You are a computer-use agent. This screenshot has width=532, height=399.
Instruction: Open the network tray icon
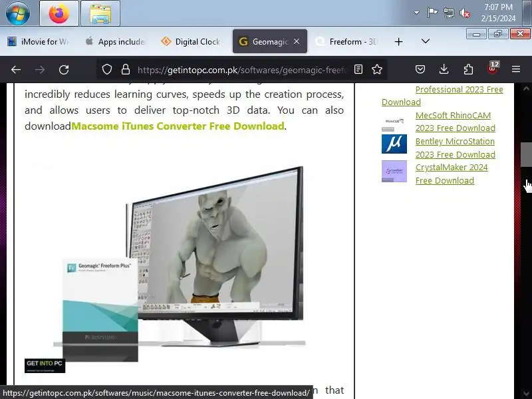click(x=448, y=13)
